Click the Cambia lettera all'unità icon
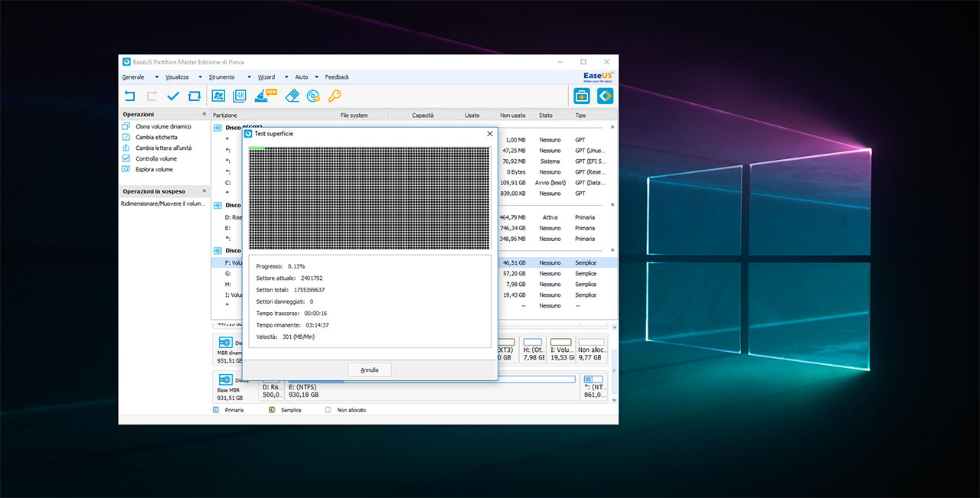 127,148
